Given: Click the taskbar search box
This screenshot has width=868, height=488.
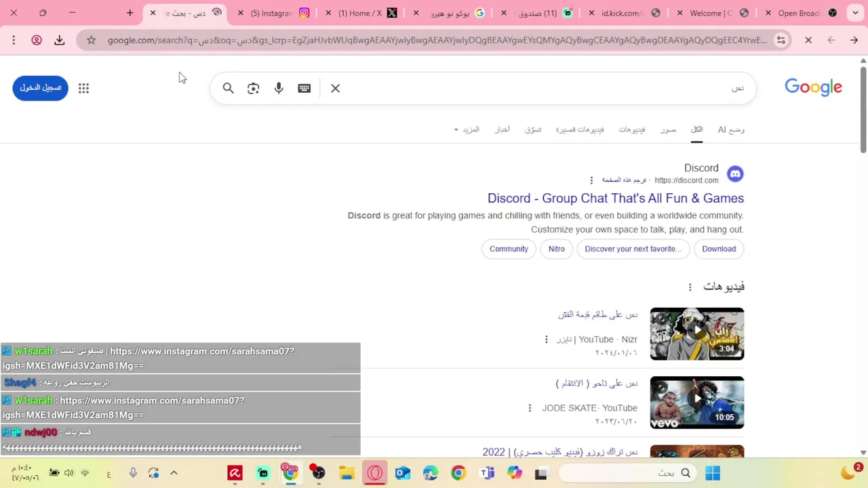Looking at the screenshot, I should [627, 473].
